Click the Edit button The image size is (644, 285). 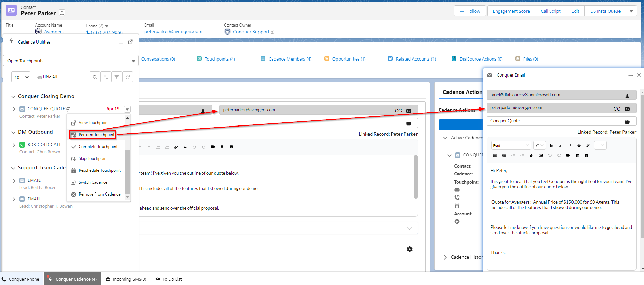tap(575, 11)
